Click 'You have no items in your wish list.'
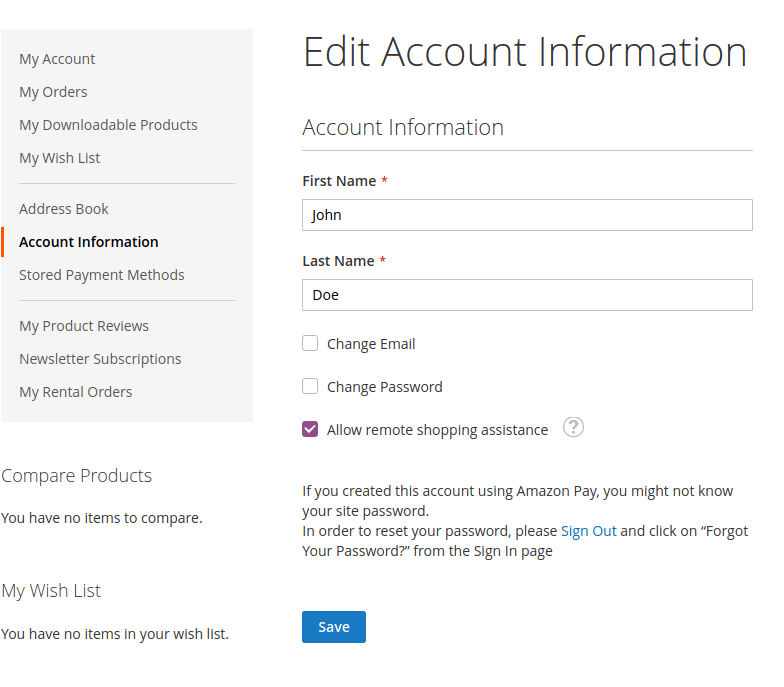The width and height of the screenshot is (784, 687). click(115, 634)
